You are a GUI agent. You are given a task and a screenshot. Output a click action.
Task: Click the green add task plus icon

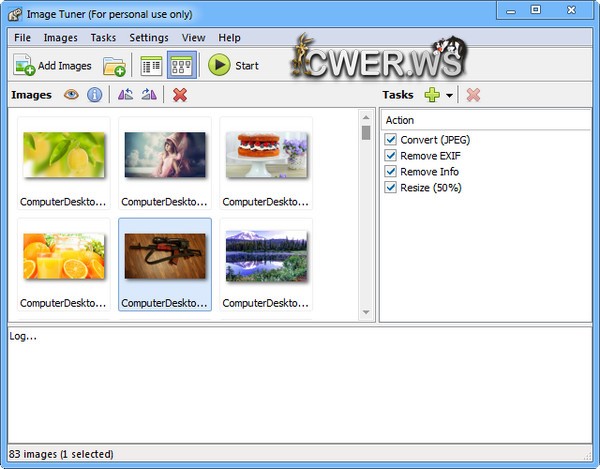432,95
